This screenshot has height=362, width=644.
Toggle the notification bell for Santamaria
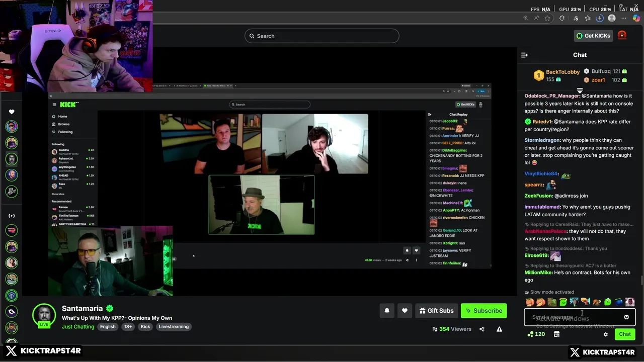pyautogui.click(x=387, y=311)
